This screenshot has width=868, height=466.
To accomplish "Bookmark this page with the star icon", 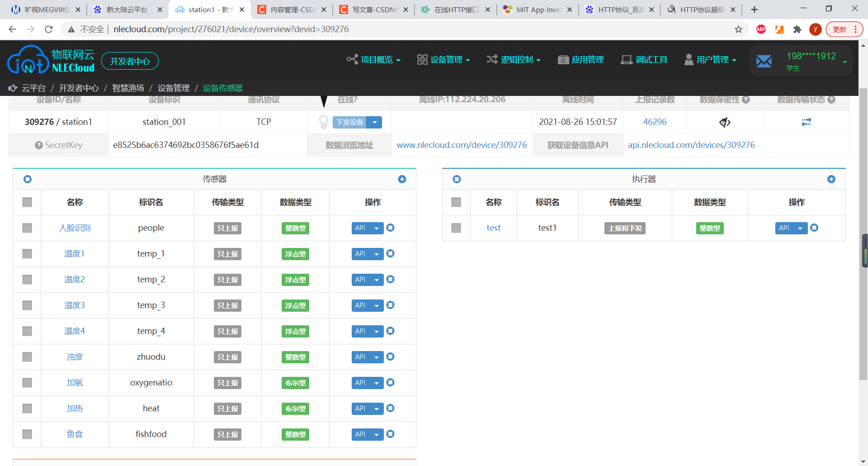I will [739, 29].
